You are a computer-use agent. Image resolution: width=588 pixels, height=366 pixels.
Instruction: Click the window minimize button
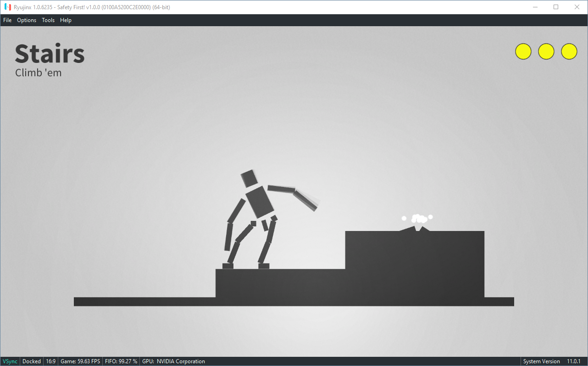[535, 7]
